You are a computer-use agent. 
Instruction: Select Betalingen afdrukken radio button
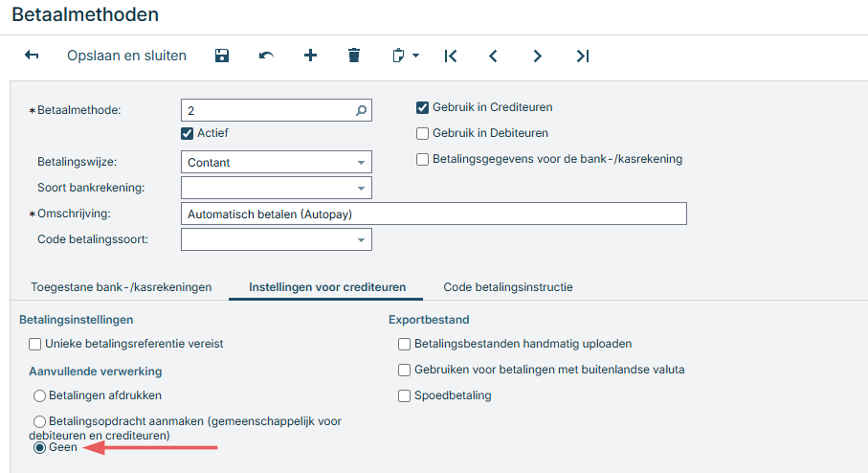39,396
